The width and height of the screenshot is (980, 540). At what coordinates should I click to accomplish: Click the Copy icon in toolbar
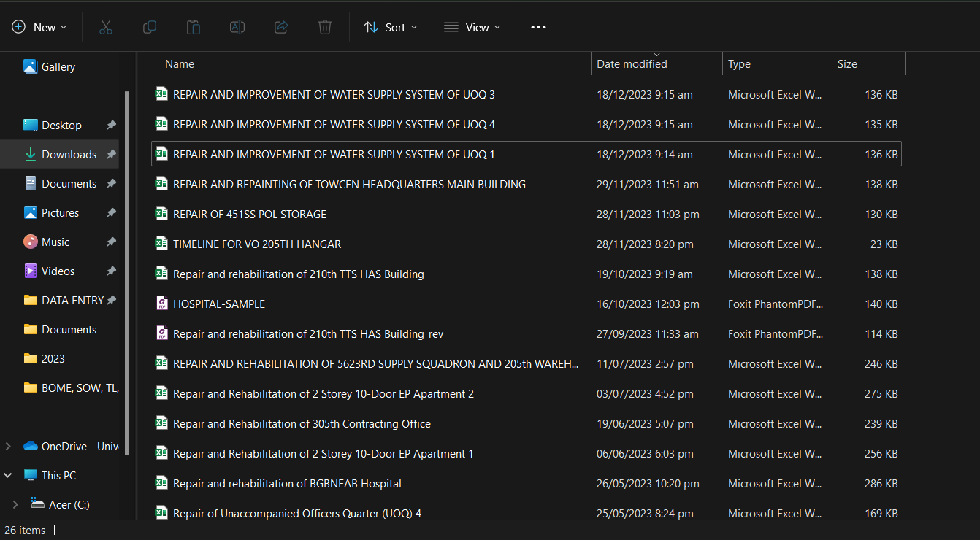tap(150, 27)
